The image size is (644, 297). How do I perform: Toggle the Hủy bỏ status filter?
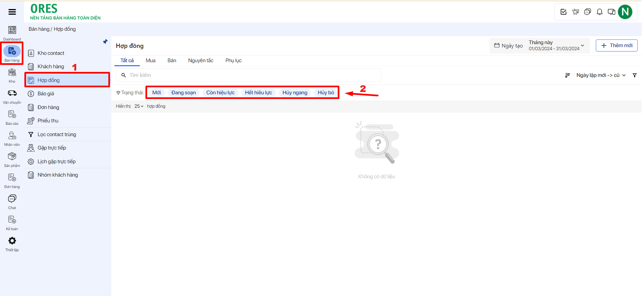pyautogui.click(x=326, y=93)
